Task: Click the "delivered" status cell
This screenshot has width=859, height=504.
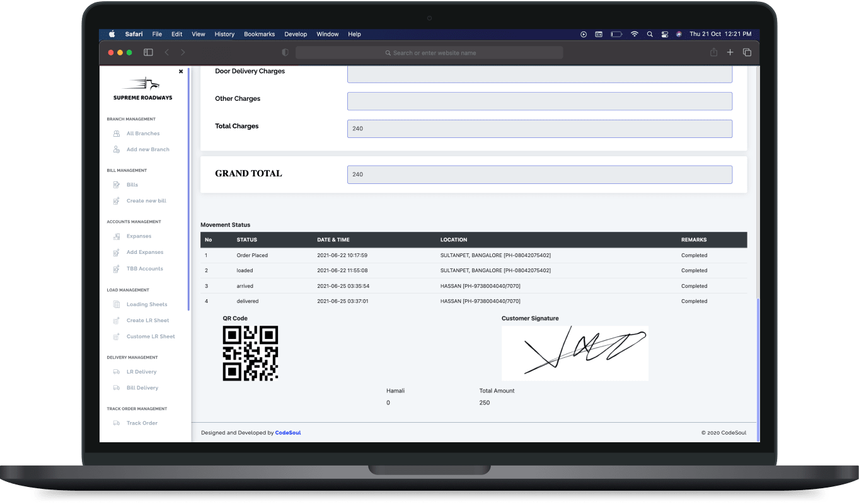Action: (248, 301)
